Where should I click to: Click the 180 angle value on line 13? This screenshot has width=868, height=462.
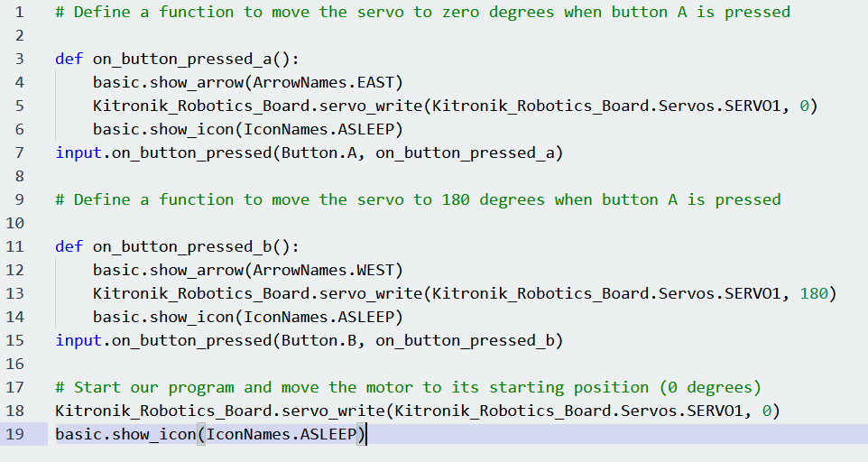pyautogui.click(x=814, y=294)
